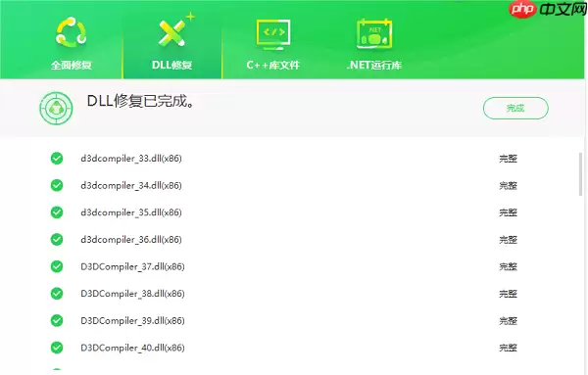Click 完整 status of d3dcompiler_35.dll row
The height and width of the screenshot is (375, 588).
(x=508, y=212)
